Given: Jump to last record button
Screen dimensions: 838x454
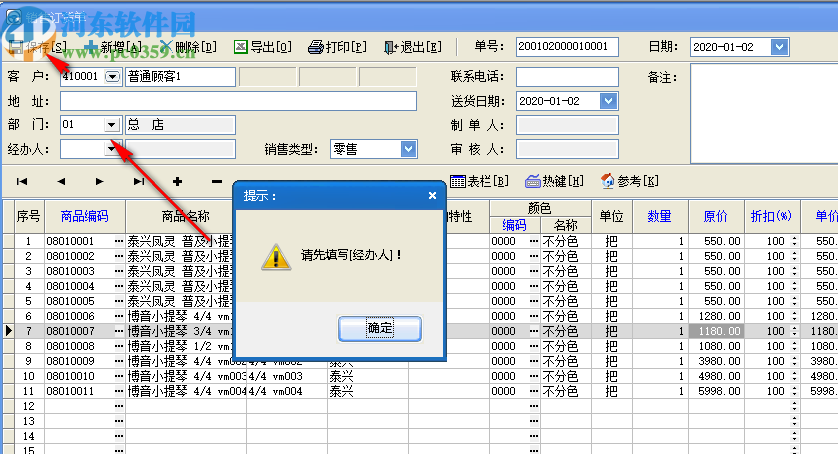Looking at the screenshot, I should pyautogui.click(x=139, y=182).
